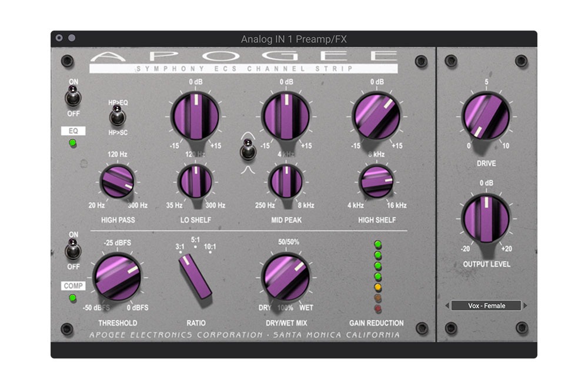Click the OUTPUT LEVEL label
This screenshot has width=588, height=392.
[486, 264]
